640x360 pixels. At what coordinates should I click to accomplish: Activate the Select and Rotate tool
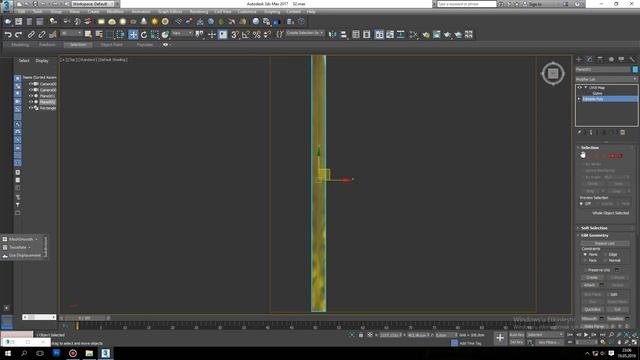144,35
